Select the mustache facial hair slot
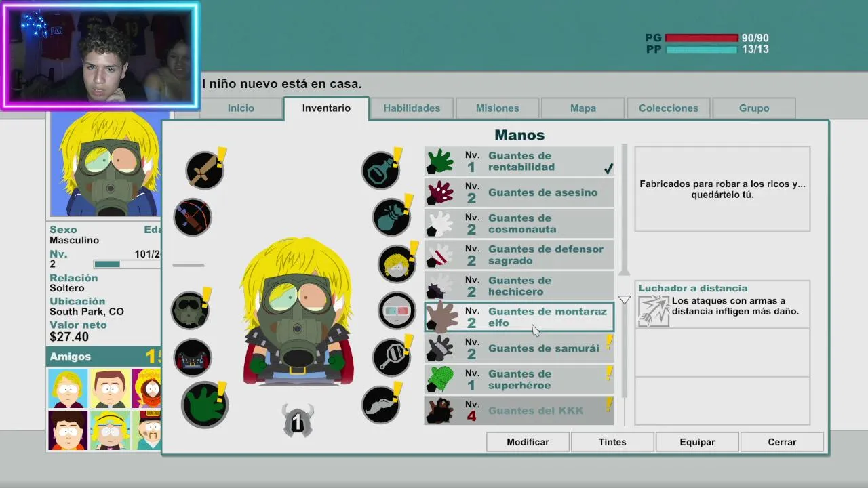 (x=380, y=405)
